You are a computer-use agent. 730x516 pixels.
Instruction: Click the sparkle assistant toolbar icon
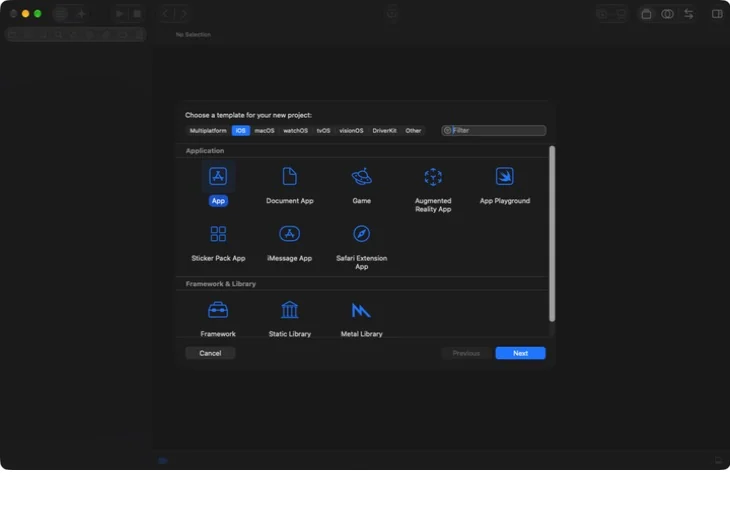coord(81,14)
